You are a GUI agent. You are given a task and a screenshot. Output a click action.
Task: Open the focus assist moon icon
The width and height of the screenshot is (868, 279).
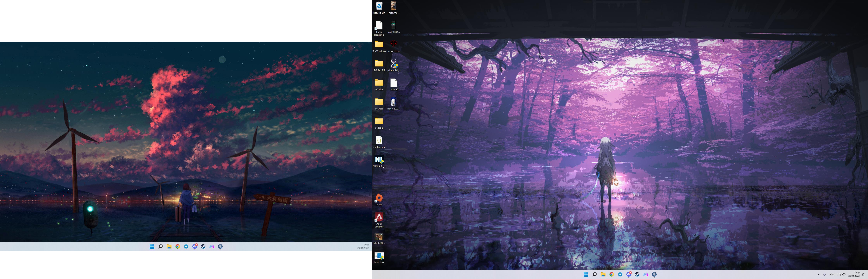tap(863, 274)
